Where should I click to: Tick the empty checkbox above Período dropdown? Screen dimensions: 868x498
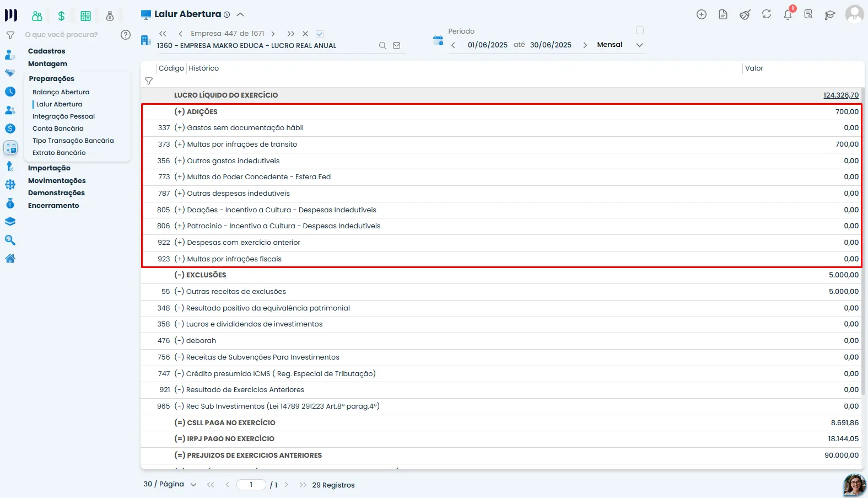tap(640, 30)
